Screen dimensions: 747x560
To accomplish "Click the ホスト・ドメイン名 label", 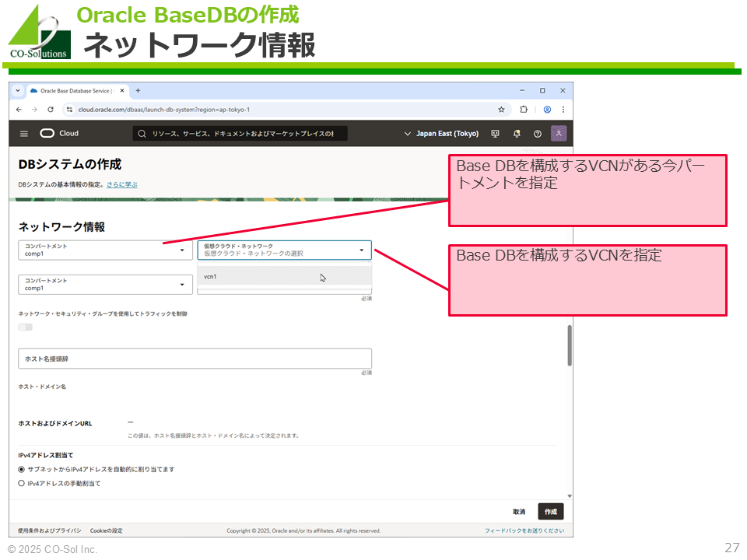I will click(42, 387).
